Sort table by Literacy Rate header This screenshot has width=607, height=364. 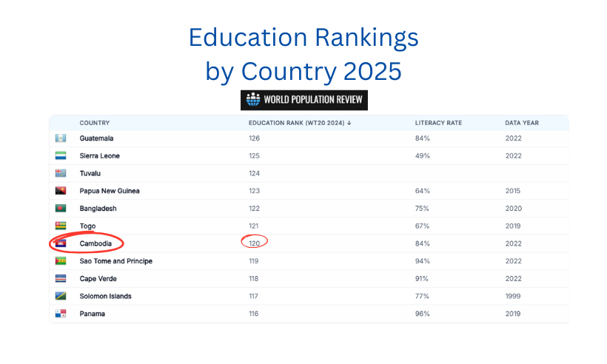click(x=438, y=123)
